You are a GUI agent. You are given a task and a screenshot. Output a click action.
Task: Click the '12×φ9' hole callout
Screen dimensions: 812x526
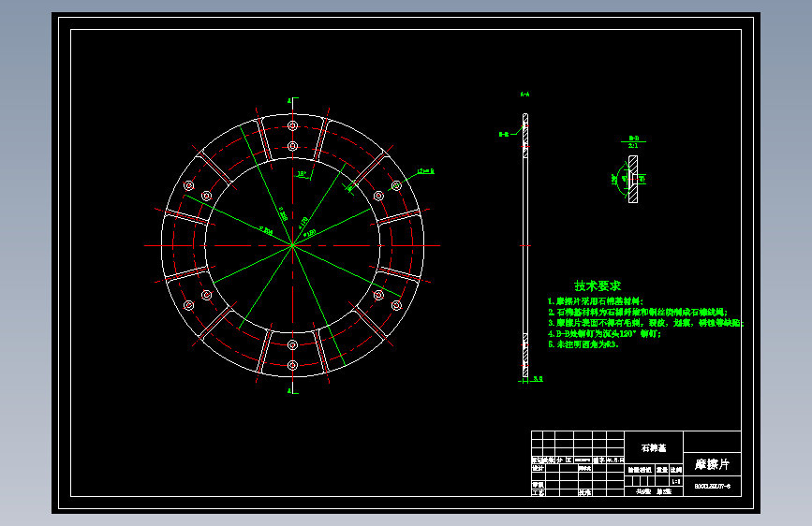click(426, 171)
